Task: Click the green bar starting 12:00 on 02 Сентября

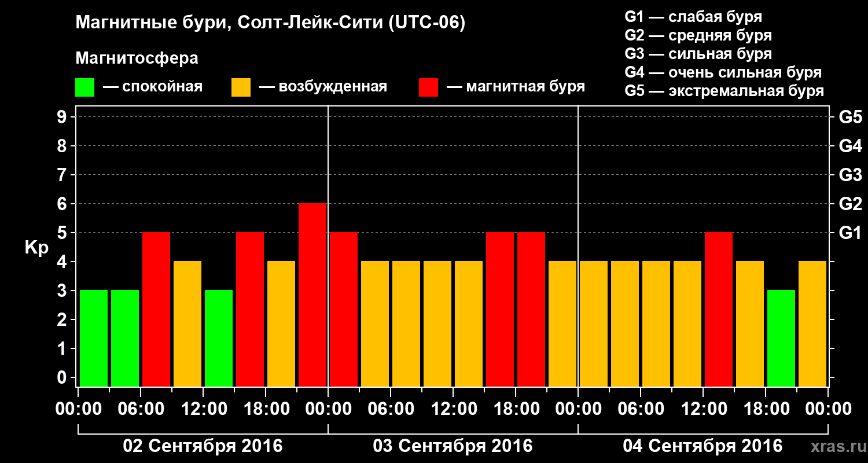Action: pos(219,338)
